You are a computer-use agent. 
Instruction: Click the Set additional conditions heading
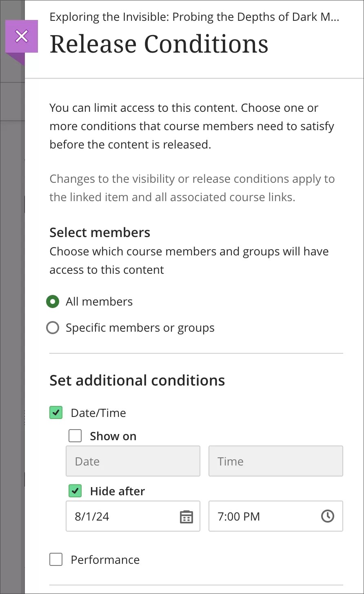[x=137, y=380]
